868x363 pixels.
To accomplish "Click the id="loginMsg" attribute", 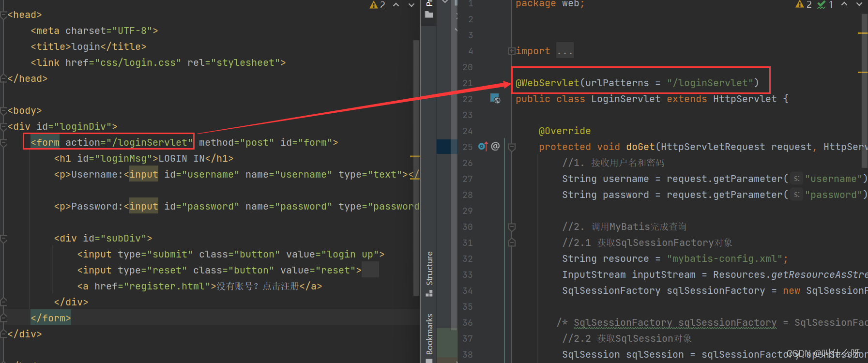I will tap(115, 158).
